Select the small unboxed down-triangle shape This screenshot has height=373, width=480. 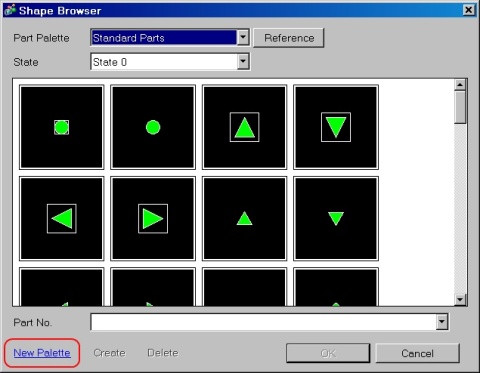[x=336, y=218]
